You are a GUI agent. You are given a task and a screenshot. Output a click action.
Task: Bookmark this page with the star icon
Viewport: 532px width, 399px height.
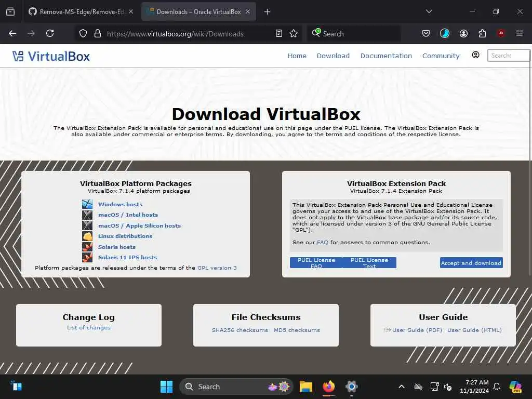(x=294, y=33)
